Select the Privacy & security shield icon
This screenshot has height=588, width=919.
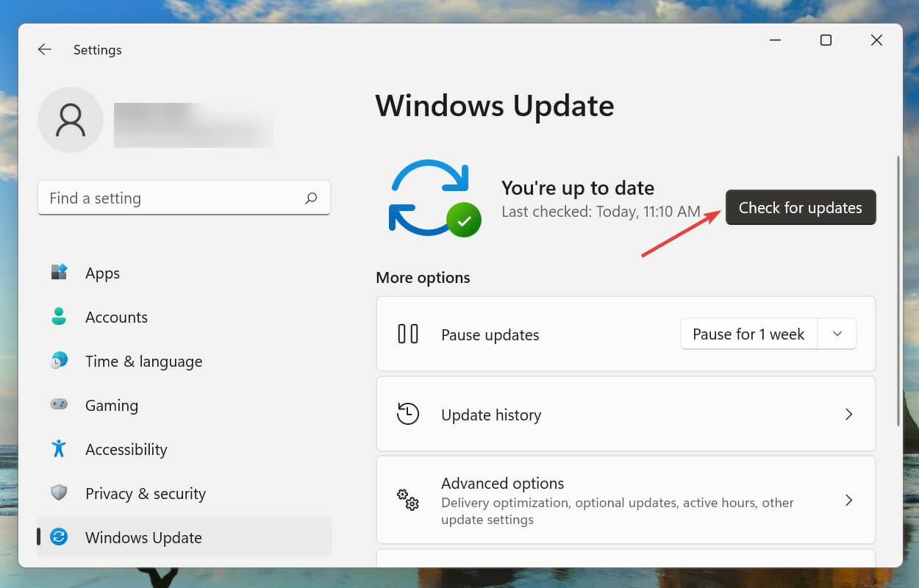59,493
